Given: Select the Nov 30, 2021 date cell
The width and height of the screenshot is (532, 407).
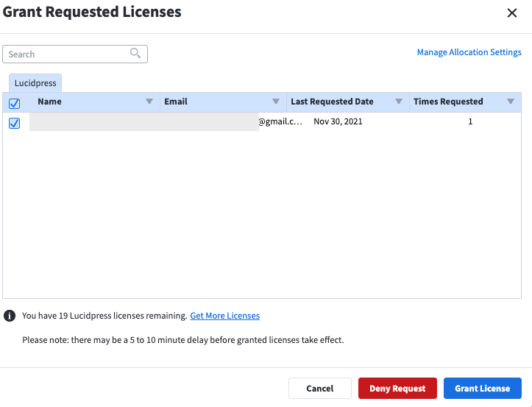Looking at the screenshot, I should pyautogui.click(x=338, y=121).
